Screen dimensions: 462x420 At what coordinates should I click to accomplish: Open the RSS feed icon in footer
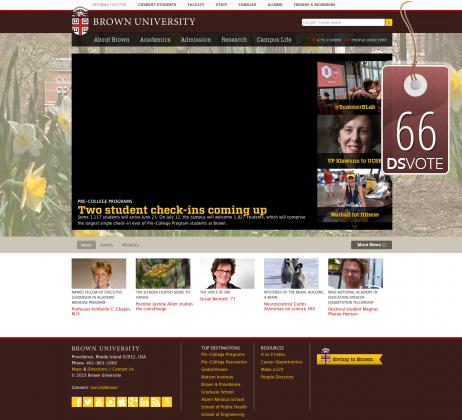[x=156, y=402]
